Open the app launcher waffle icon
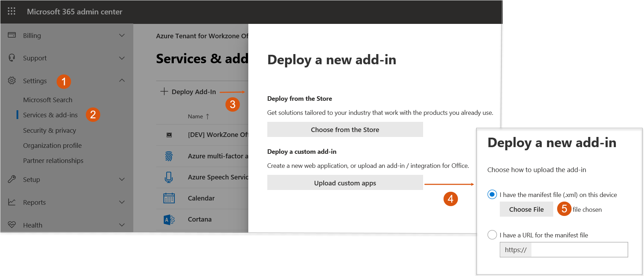The width and height of the screenshot is (644, 276). coord(12,11)
